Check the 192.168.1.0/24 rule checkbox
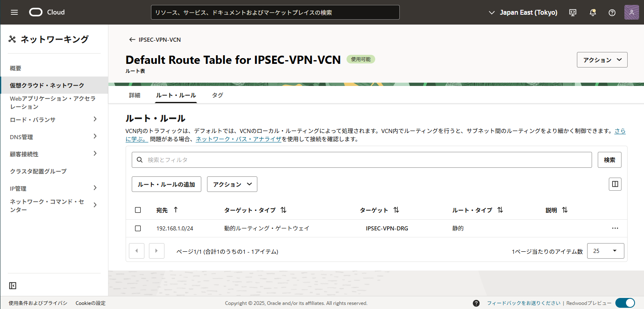Image resolution: width=644 pixels, height=309 pixels. click(138, 228)
